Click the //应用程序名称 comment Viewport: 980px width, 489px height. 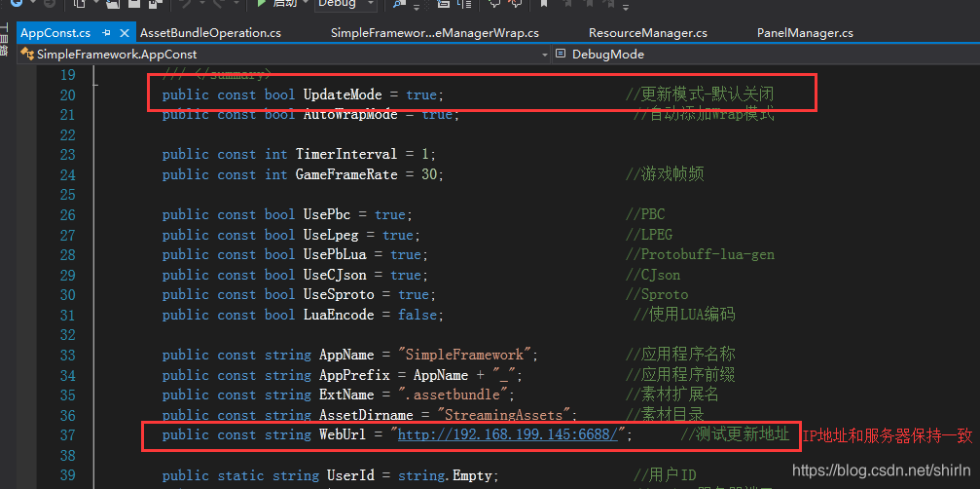[680, 355]
